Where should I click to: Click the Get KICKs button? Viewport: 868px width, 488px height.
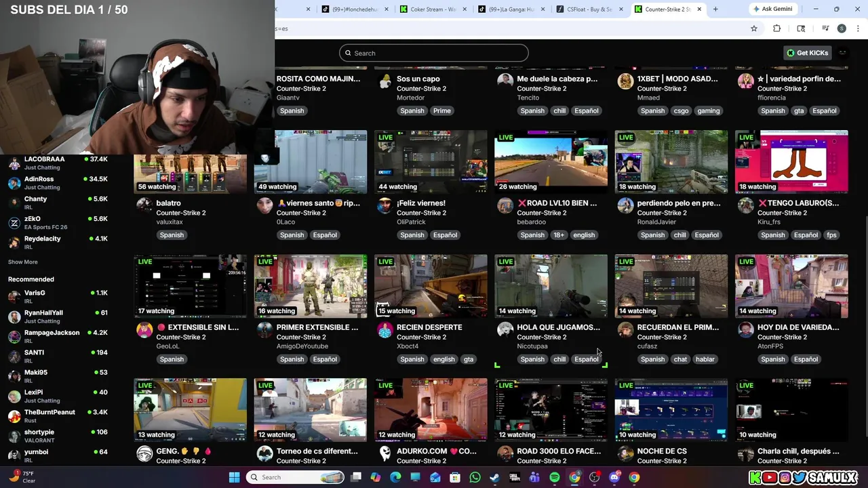pyautogui.click(x=807, y=53)
